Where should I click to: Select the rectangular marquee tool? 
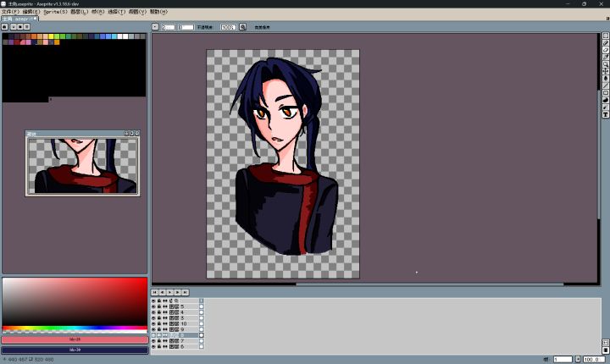tap(606, 36)
